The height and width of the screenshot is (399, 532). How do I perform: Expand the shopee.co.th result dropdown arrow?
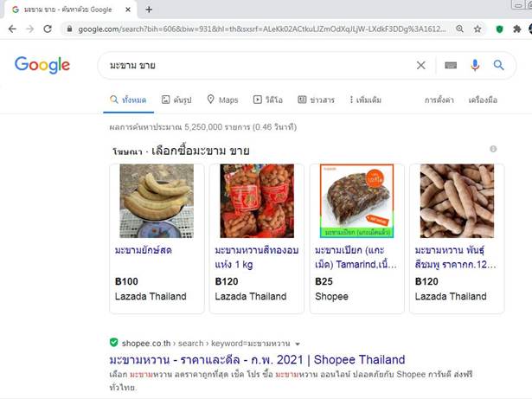(298, 344)
